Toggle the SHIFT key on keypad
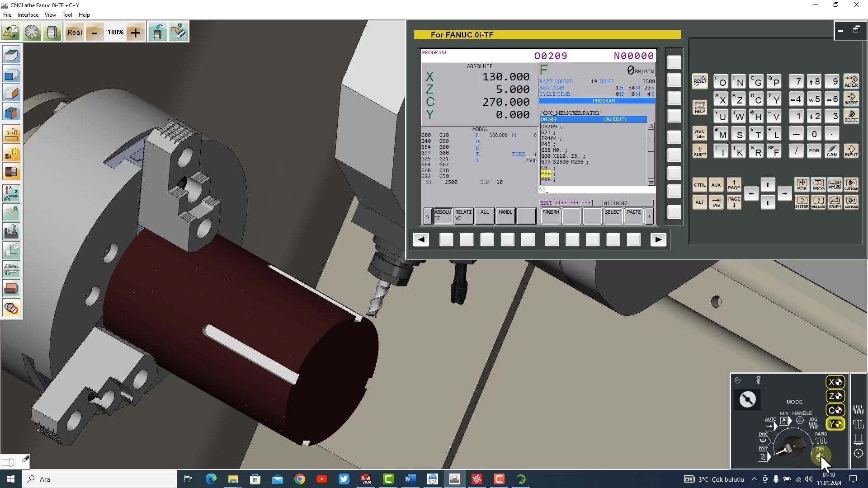The height and width of the screenshot is (488, 868). [x=700, y=151]
